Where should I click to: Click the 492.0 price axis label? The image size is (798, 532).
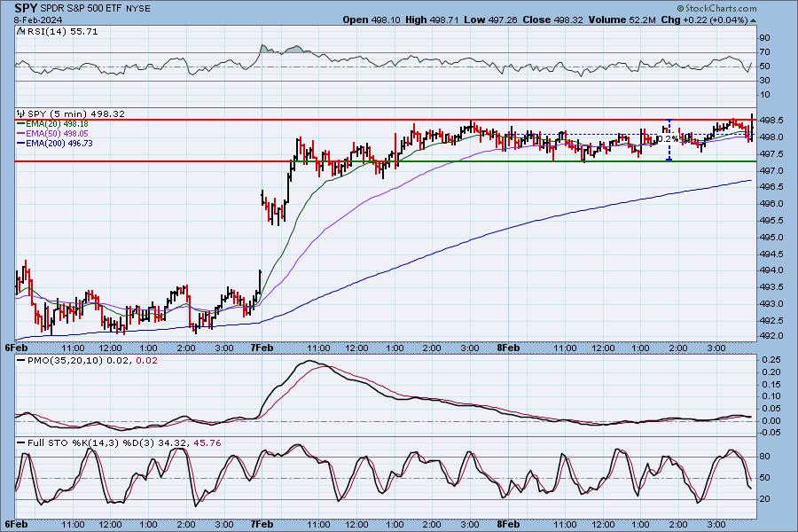pos(771,336)
